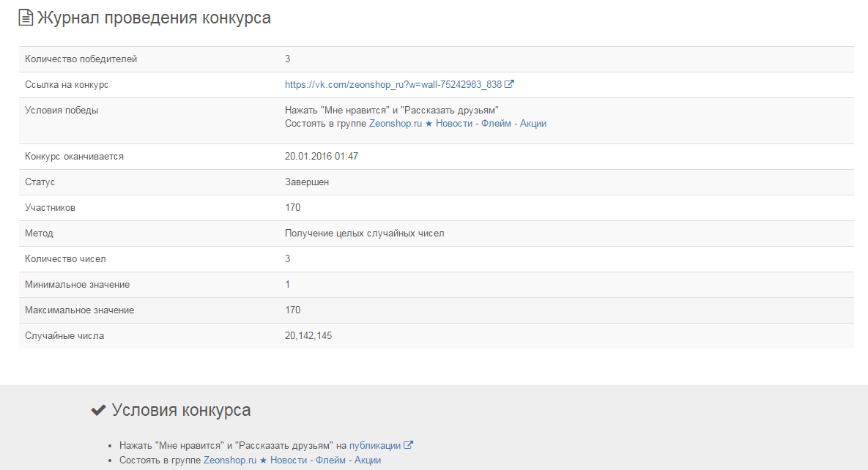Open the Zeonshop.ru group link in the bulleted conditions list
The width and height of the screenshot is (868, 470).
pos(292,460)
